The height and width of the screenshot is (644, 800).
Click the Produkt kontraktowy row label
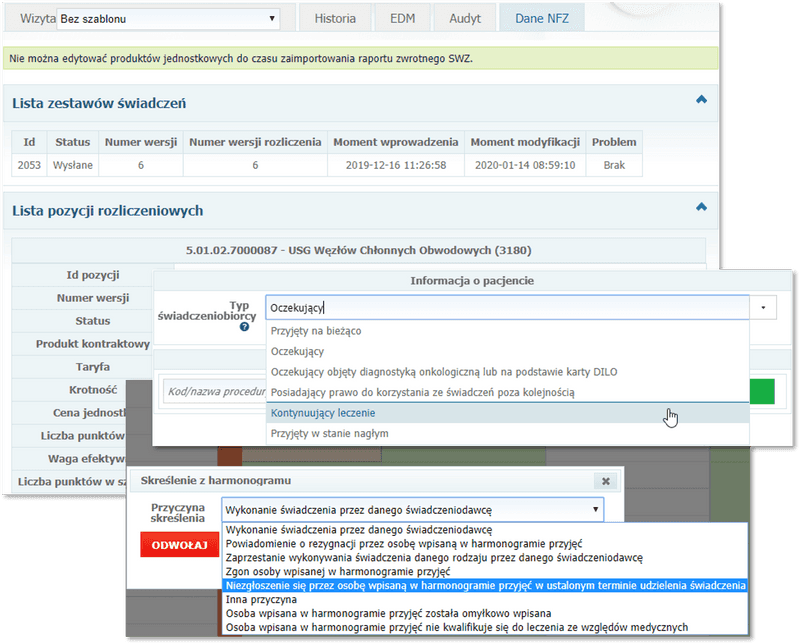(x=92, y=344)
